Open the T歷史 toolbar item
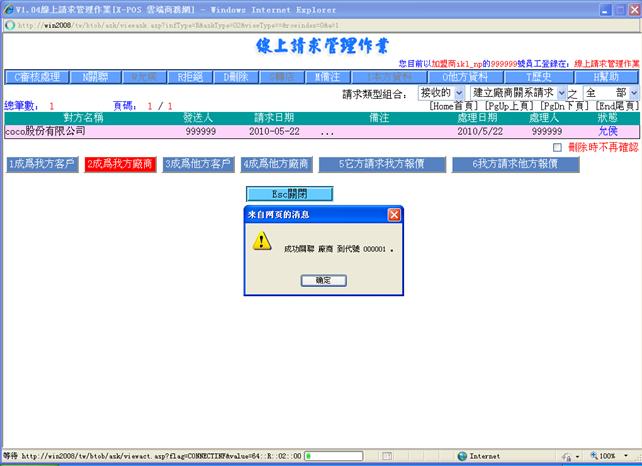 coord(540,76)
